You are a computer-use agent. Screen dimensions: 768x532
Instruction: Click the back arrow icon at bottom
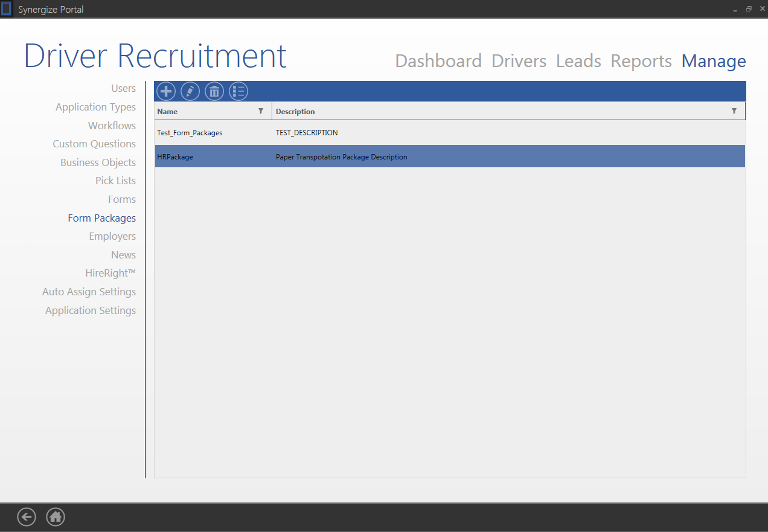click(x=27, y=517)
